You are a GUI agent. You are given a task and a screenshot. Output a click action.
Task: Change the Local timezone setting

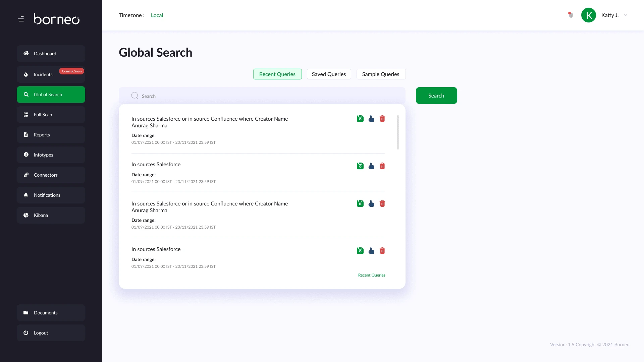(x=157, y=15)
